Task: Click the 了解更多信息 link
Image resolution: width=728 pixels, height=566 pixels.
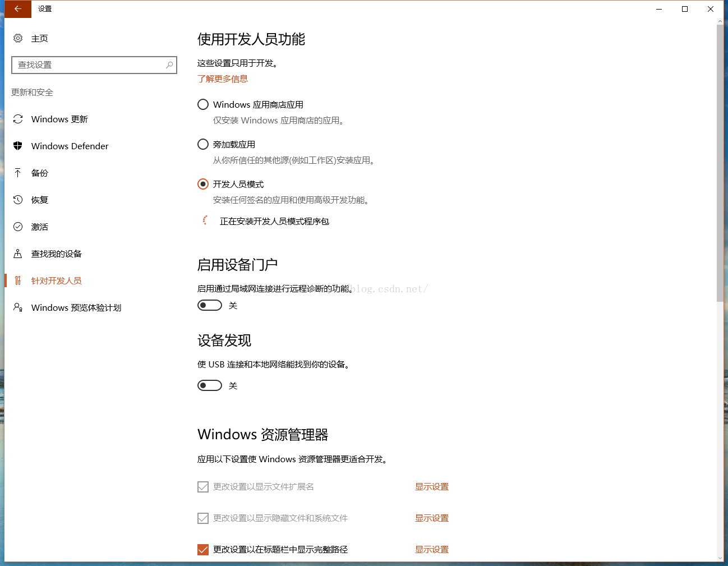Action: click(x=223, y=79)
